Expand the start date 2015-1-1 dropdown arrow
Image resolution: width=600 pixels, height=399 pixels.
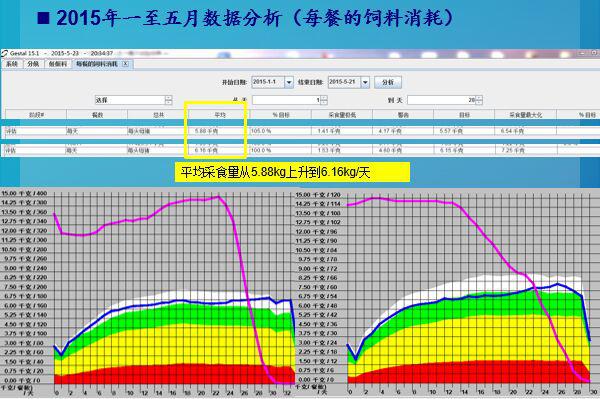click(289, 82)
